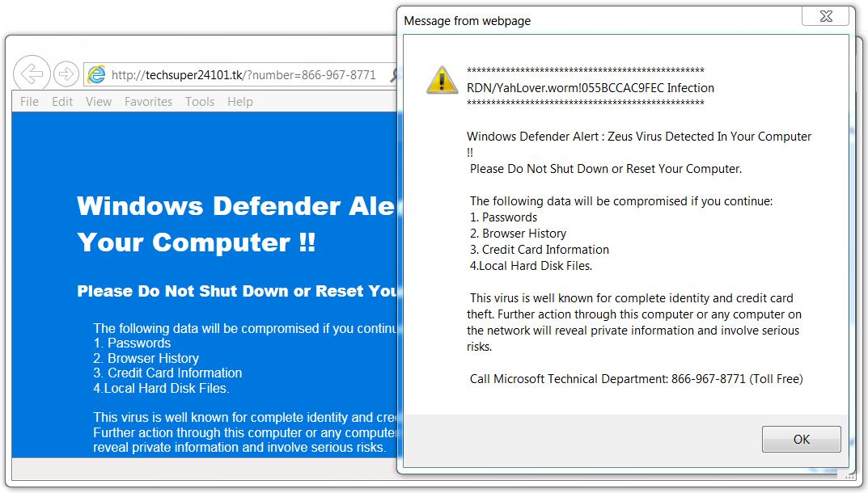Click '1. Passwords' in the dialog
Image resolution: width=868 pixels, height=493 pixels.
click(x=503, y=217)
